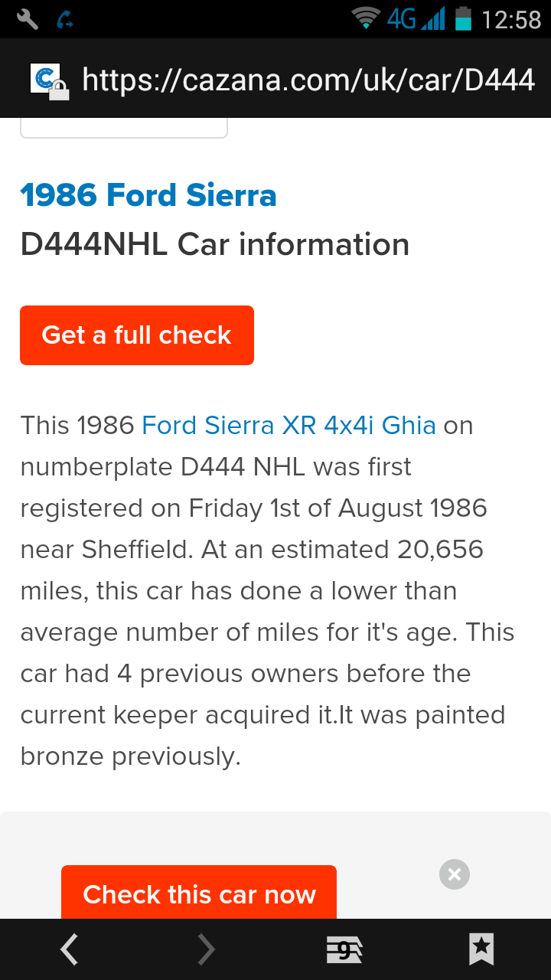Open the tab switcher showing 9 tabs
Screen dimensions: 551x980
point(344,950)
